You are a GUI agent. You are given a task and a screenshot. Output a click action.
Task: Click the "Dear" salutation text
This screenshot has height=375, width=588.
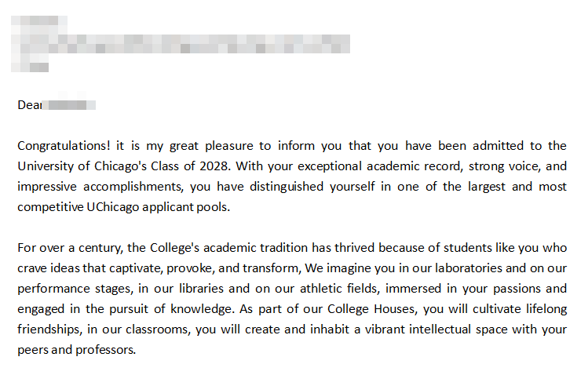click(x=29, y=104)
